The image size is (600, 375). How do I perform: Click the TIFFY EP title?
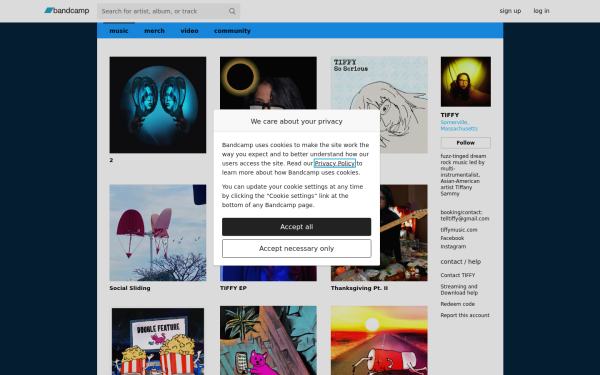233,288
